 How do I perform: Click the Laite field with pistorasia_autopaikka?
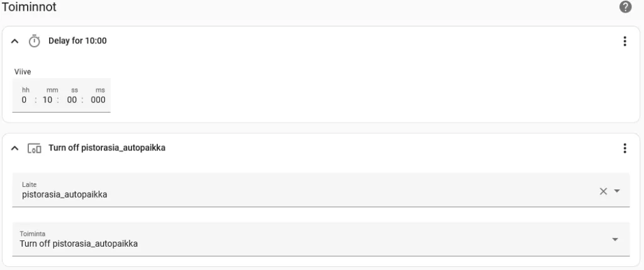(321, 190)
